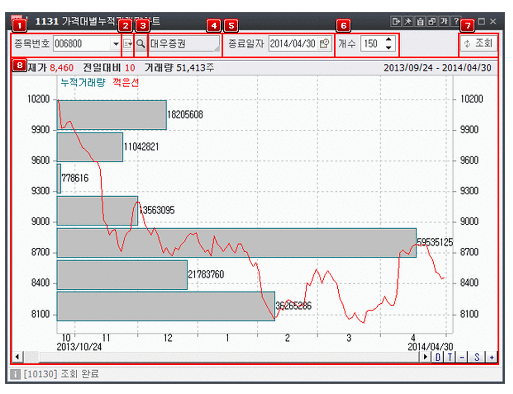Click the plus zoom button at the chart bottom
The image size is (513, 394).
(491, 357)
